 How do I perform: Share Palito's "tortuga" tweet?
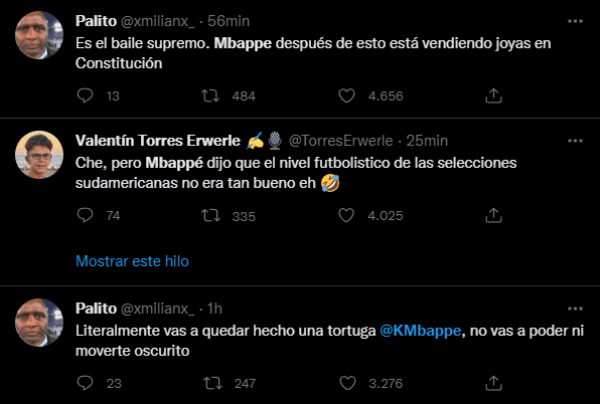tap(493, 382)
